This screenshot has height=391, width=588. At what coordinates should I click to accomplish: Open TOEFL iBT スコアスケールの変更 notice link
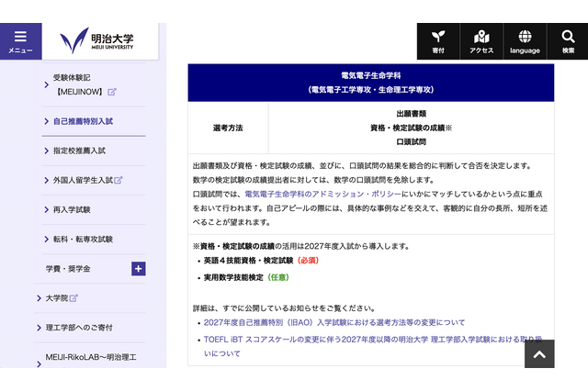point(373,346)
